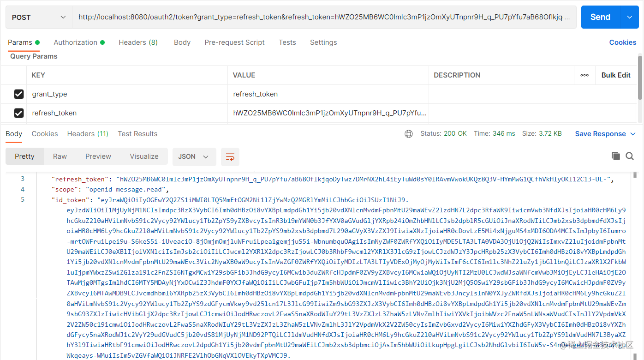Open the Test Results tab
The image size is (644, 360).
(137, 134)
